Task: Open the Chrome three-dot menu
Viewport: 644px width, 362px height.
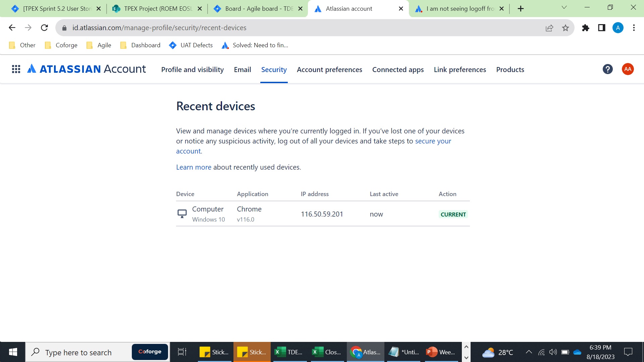Action: click(x=634, y=28)
